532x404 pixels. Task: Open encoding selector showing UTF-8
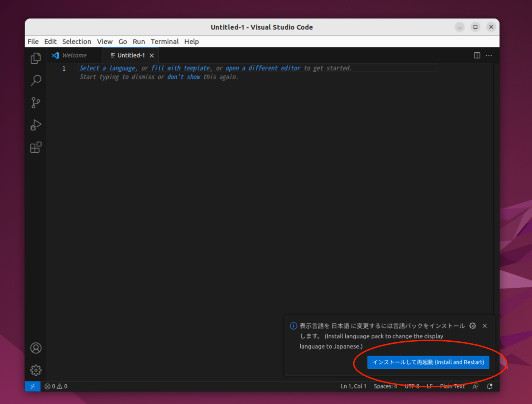(412, 386)
